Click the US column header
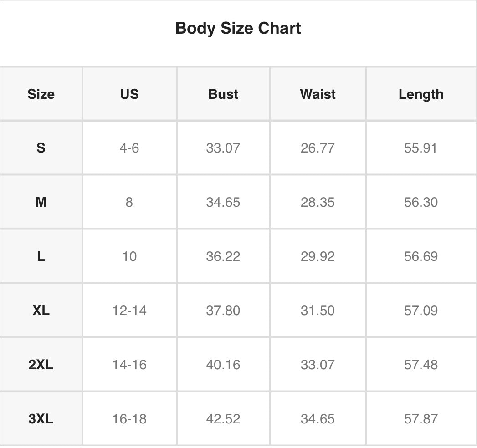The image size is (477, 448). point(129,94)
